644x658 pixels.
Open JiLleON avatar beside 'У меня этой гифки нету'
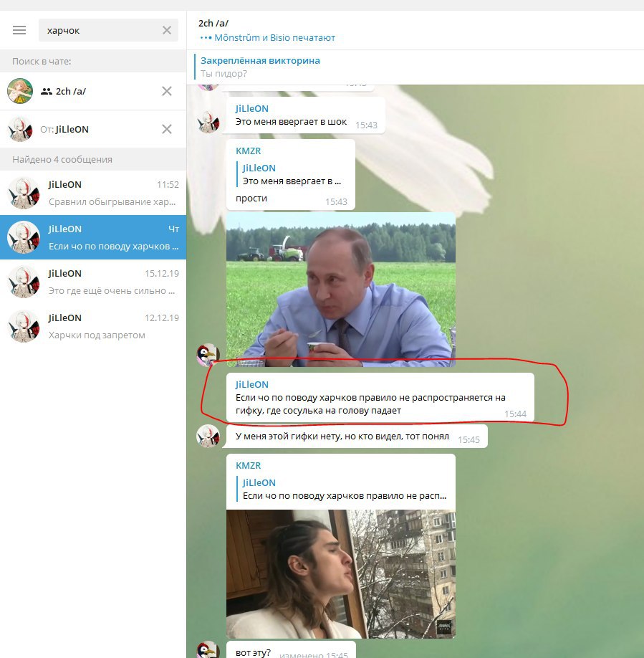[208, 436]
